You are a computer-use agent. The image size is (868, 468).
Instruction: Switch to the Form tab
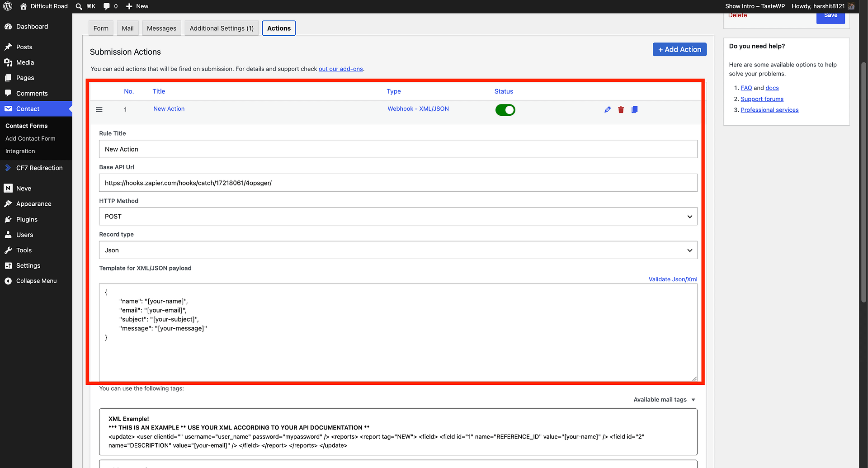pyautogui.click(x=101, y=28)
